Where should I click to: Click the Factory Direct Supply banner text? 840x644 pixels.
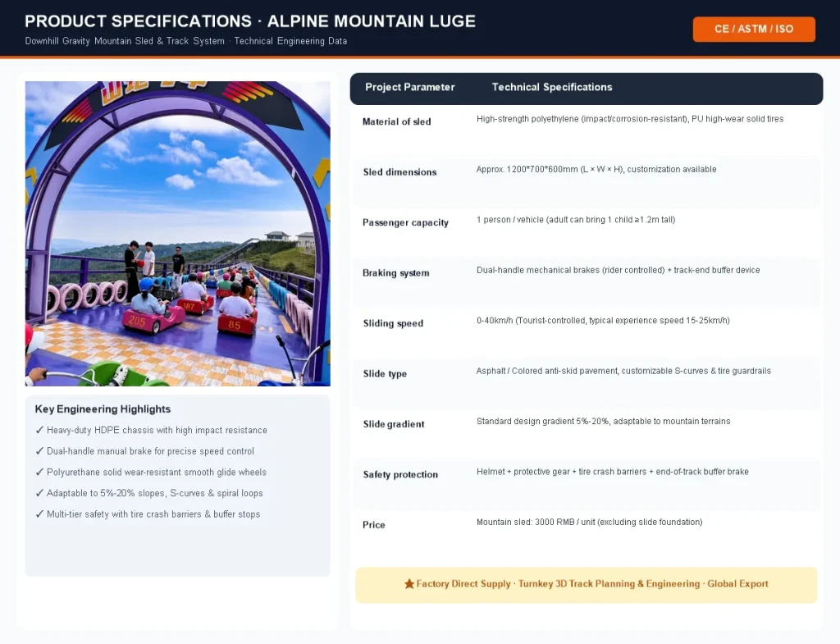(592, 583)
